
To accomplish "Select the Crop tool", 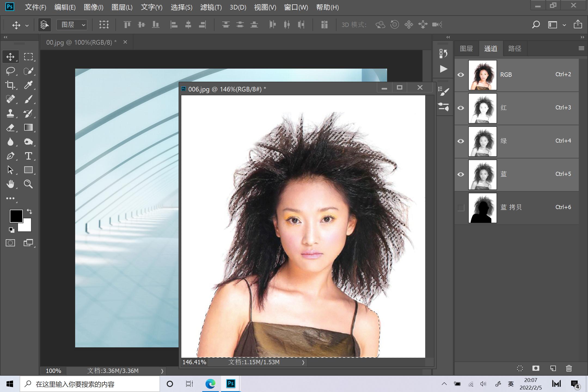I will point(10,85).
